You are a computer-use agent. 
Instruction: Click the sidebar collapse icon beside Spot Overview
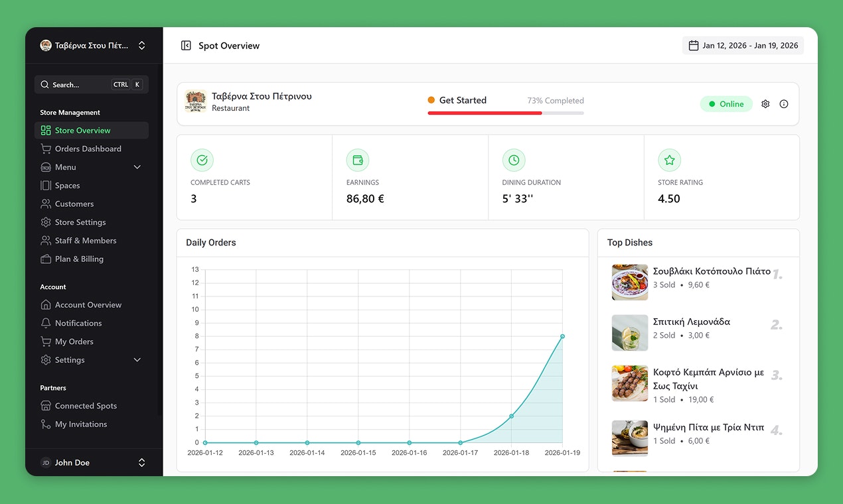pyautogui.click(x=185, y=45)
